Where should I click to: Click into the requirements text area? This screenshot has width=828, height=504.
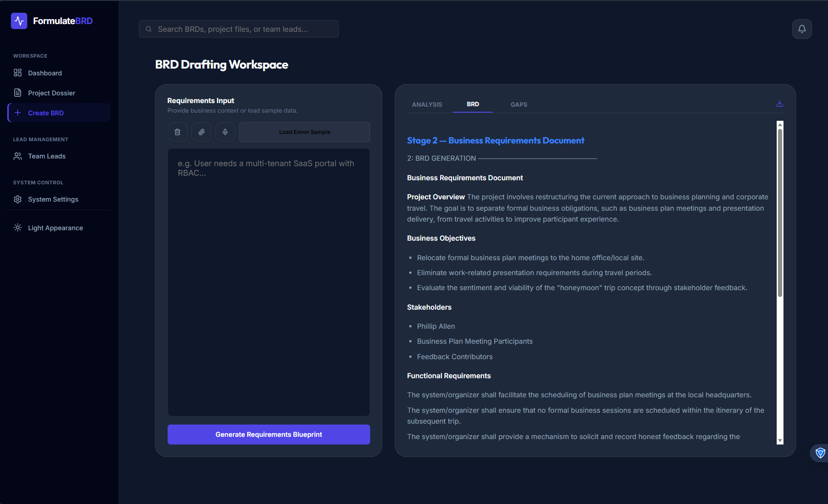click(268, 282)
